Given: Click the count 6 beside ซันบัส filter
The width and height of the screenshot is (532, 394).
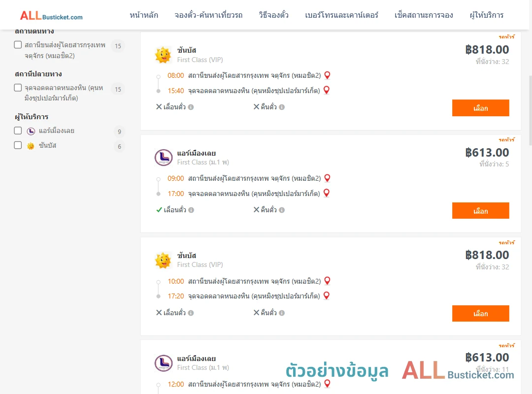Looking at the screenshot, I should (x=119, y=147).
